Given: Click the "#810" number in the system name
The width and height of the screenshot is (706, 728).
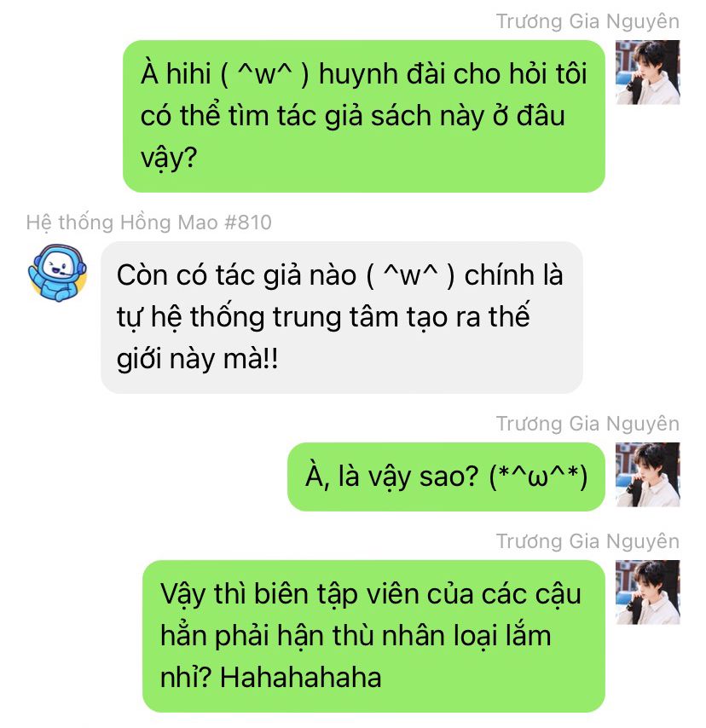Looking at the screenshot, I should (x=248, y=222).
